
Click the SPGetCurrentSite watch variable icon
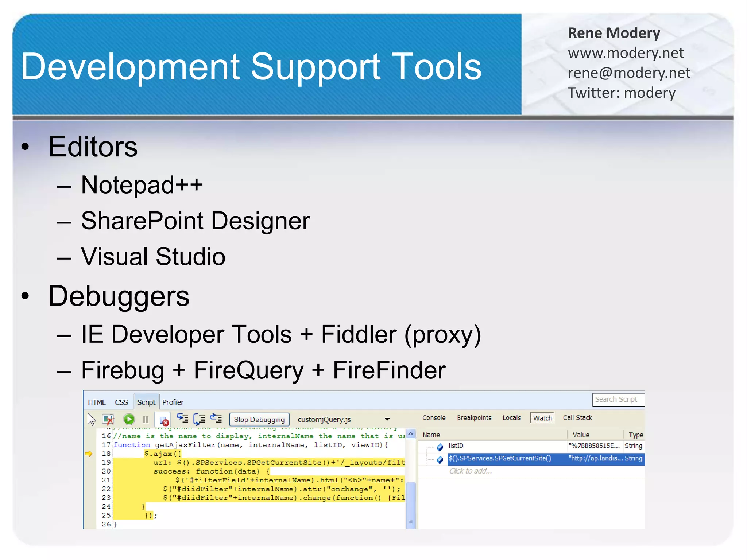440,459
